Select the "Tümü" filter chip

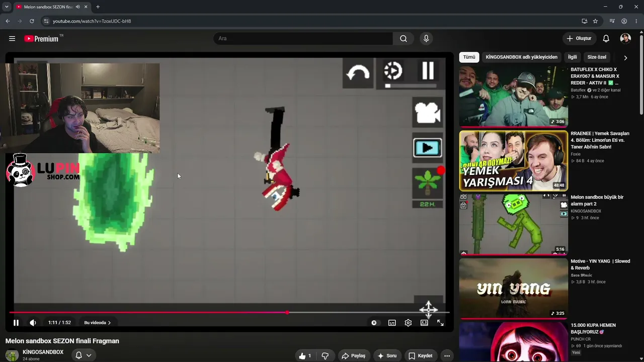(469, 57)
